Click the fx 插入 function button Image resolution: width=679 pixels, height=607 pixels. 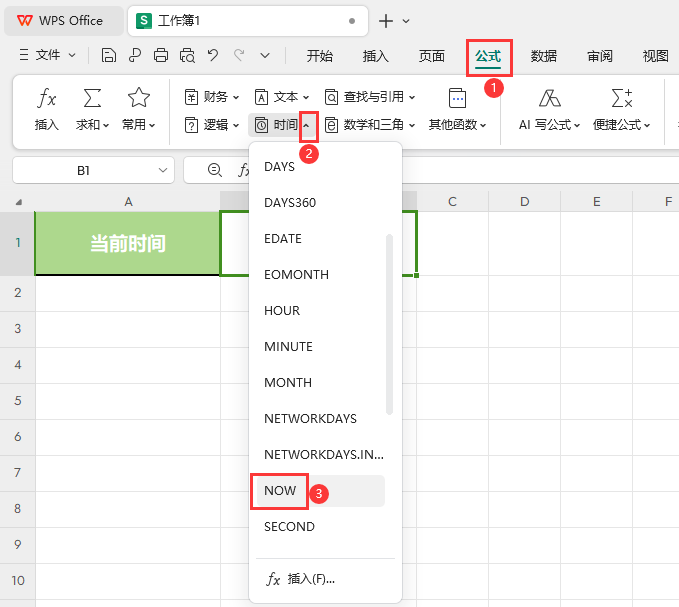click(46, 109)
